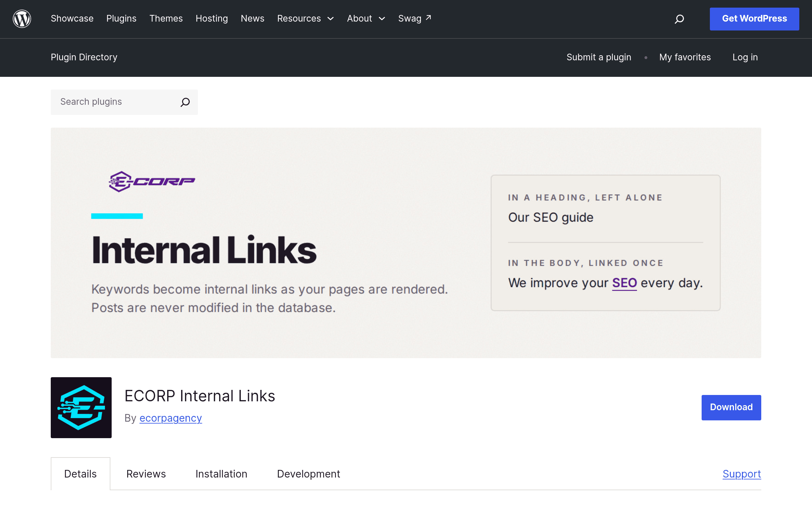Screen dimensions: 812x508
Task: Click the ECORP logo in the banner
Action: point(152,182)
